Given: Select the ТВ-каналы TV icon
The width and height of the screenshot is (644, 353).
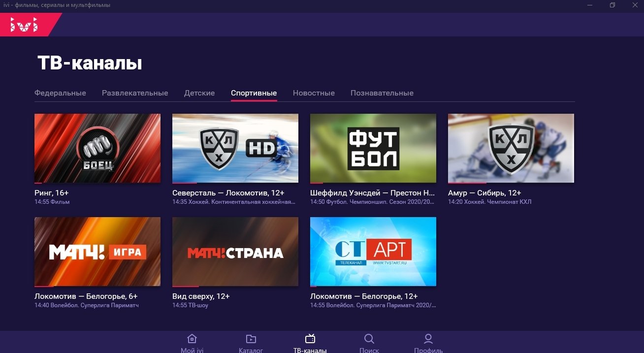Looking at the screenshot, I should 310,339.
